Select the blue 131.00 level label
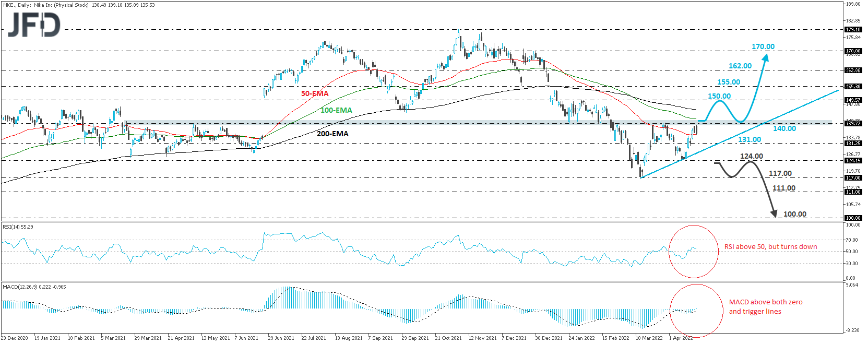Image resolution: width=868 pixels, height=344 pixels. point(750,139)
